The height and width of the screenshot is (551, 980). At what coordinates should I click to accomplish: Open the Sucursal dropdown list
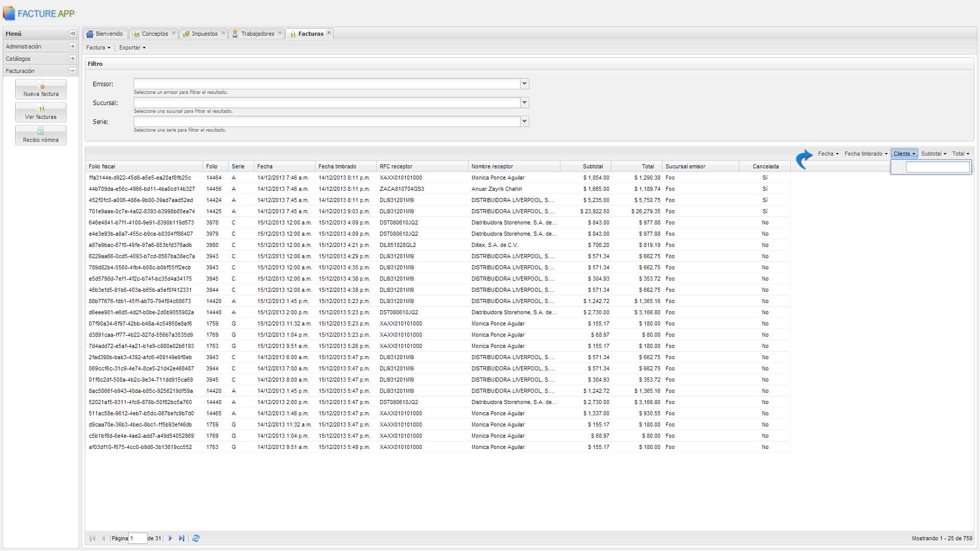524,103
